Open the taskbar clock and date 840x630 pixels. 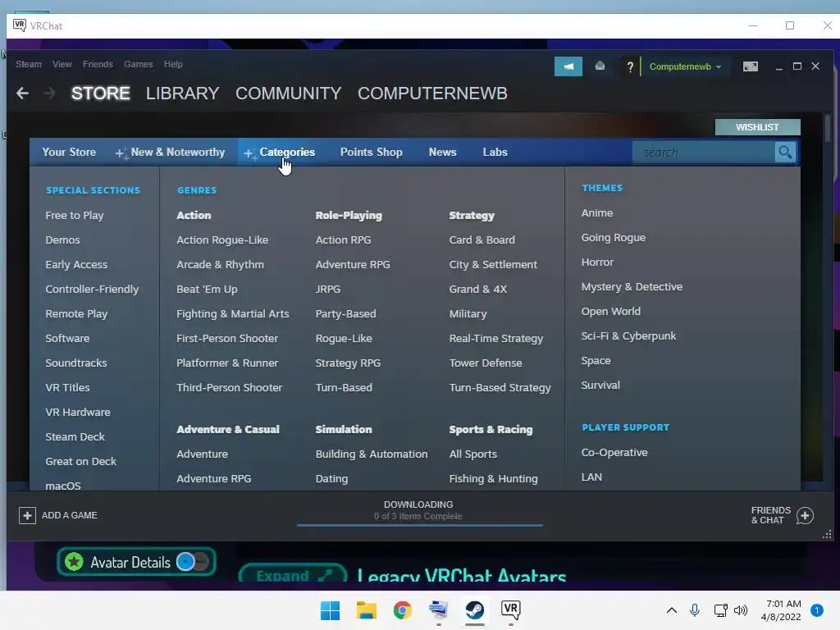(781, 610)
